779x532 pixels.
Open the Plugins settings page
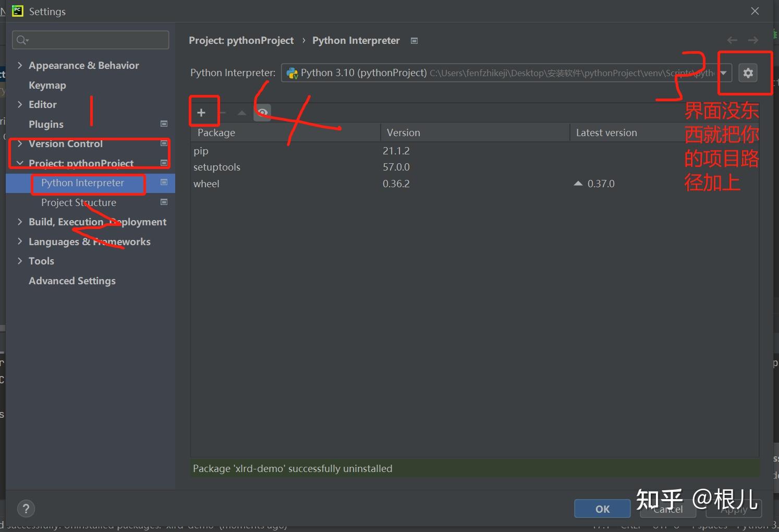(x=46, y=124)
